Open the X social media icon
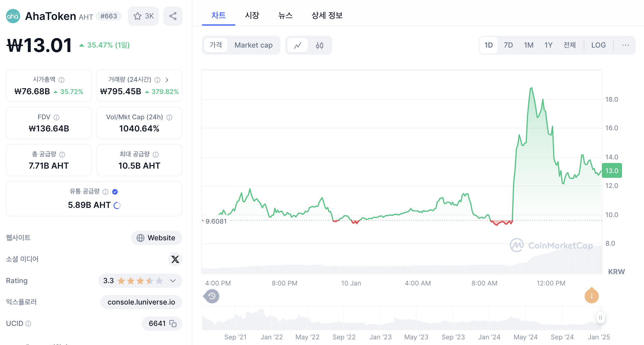Screen dimensions: 644x345 click(x=175, y=259)
